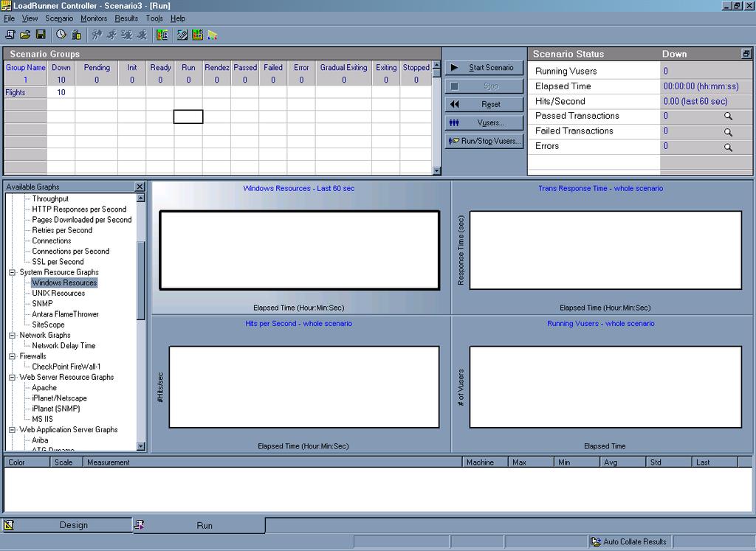
Task: Click the Measurement column header
Action: [272, 462]
